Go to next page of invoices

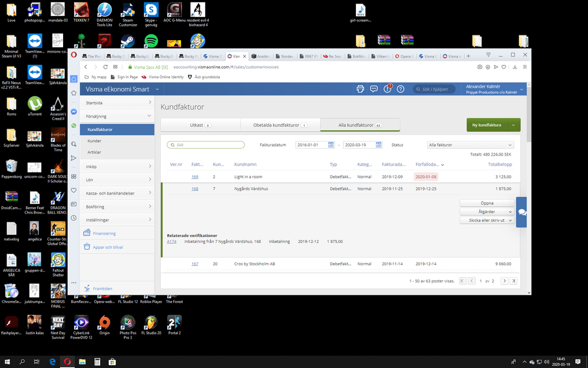coord(504,281)
